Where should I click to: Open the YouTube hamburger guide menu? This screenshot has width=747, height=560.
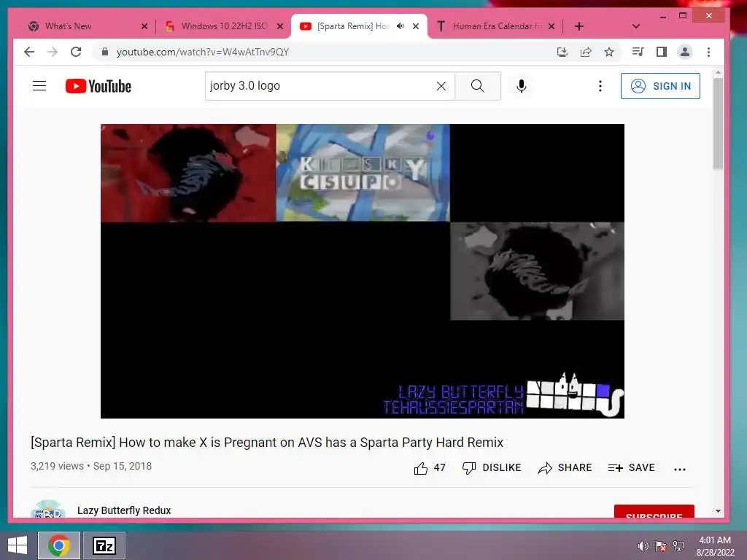tap(39, 86)
